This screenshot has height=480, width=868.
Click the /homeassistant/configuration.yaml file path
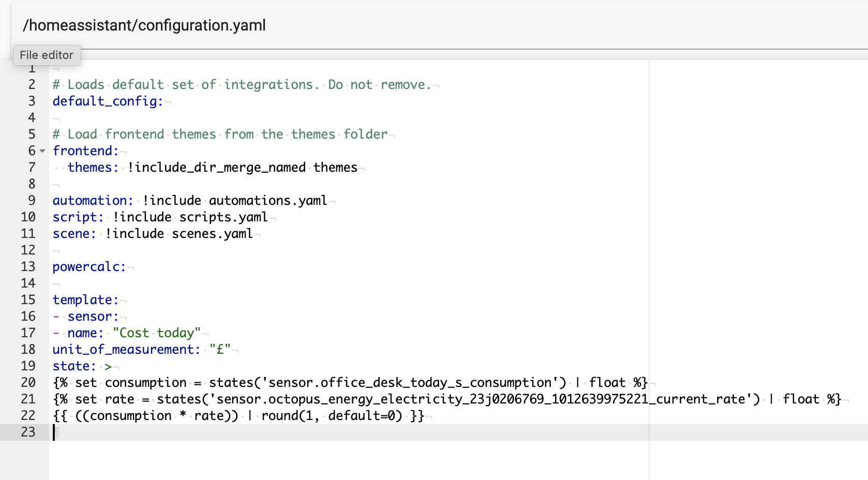click(x=144, y=25)
